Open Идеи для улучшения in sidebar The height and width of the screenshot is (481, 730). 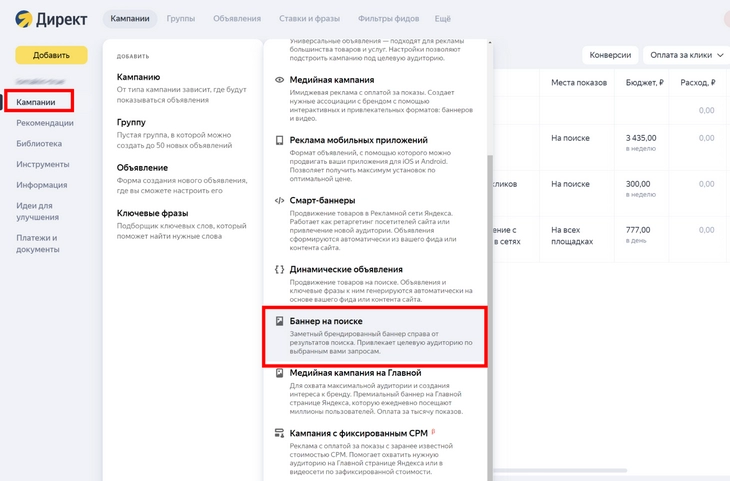(37, 211)
